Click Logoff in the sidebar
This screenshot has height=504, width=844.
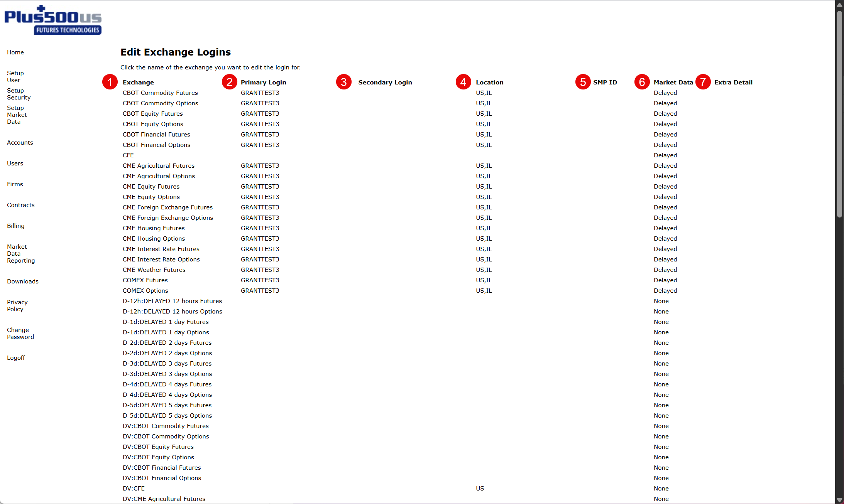16,358
